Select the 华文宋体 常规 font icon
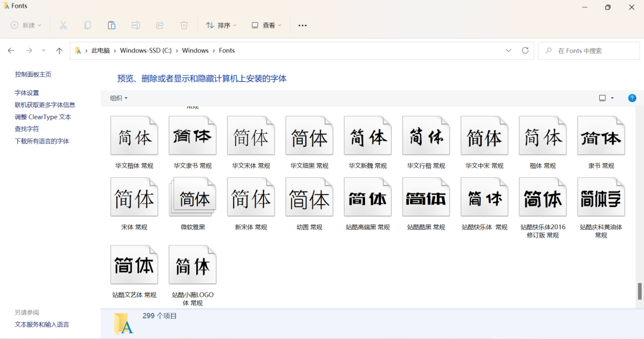 [x=251, y=136]
